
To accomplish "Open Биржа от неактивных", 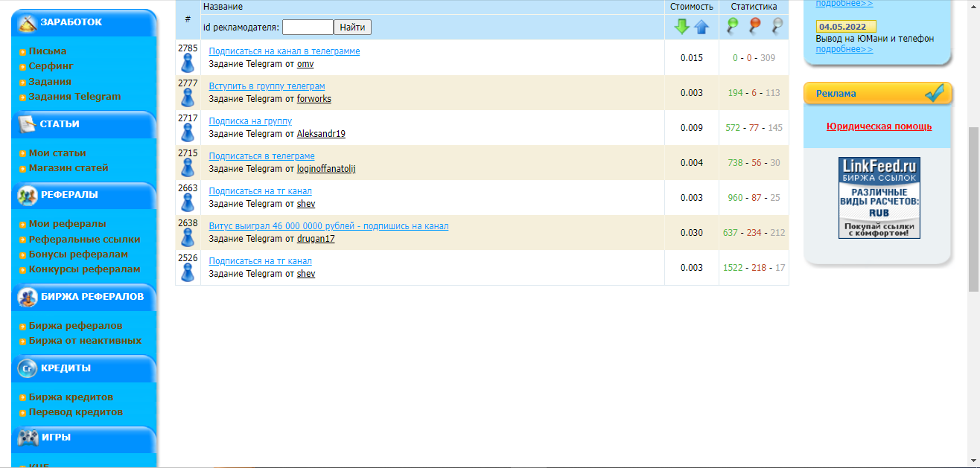I will coord(85,341).
